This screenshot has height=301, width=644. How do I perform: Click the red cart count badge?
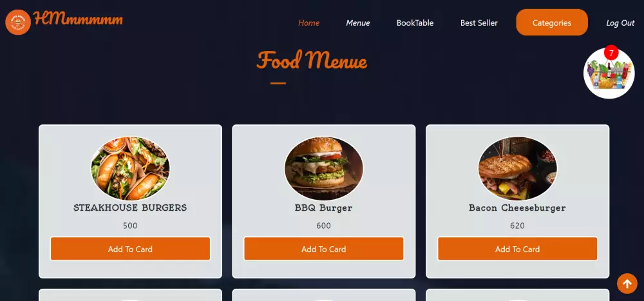[611, 53]
